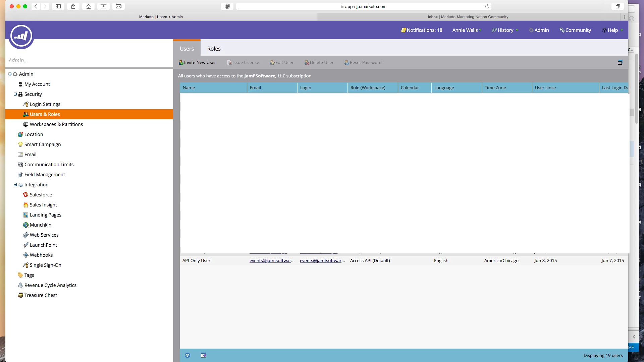Open Webhooks in the Integration tree
Screen dimensions: 644x362
41,255
